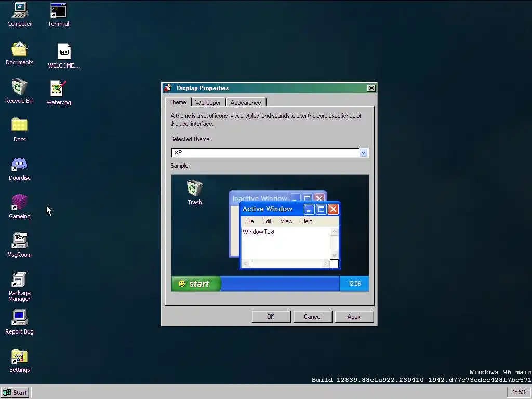
Task: Click the Active Window maximize icon in sample
Action: pyautogui.click(x=321, y=209)
